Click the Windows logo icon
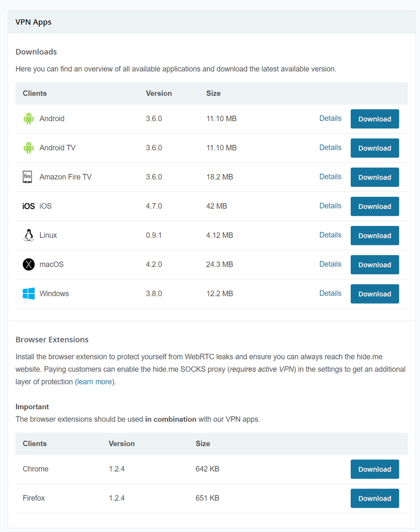The width and height of the screenshot is (420, 532). [x=28, y=293]
